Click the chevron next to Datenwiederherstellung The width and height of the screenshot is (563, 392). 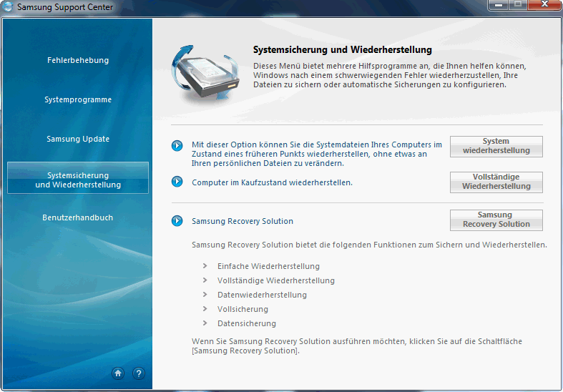[x=205, y=295]
